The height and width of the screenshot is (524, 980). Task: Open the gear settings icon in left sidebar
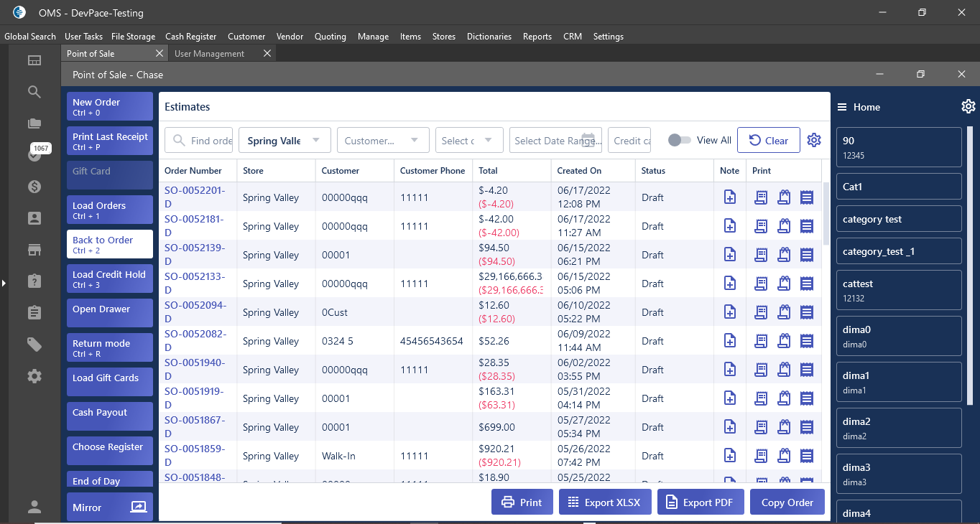[34, 376]
